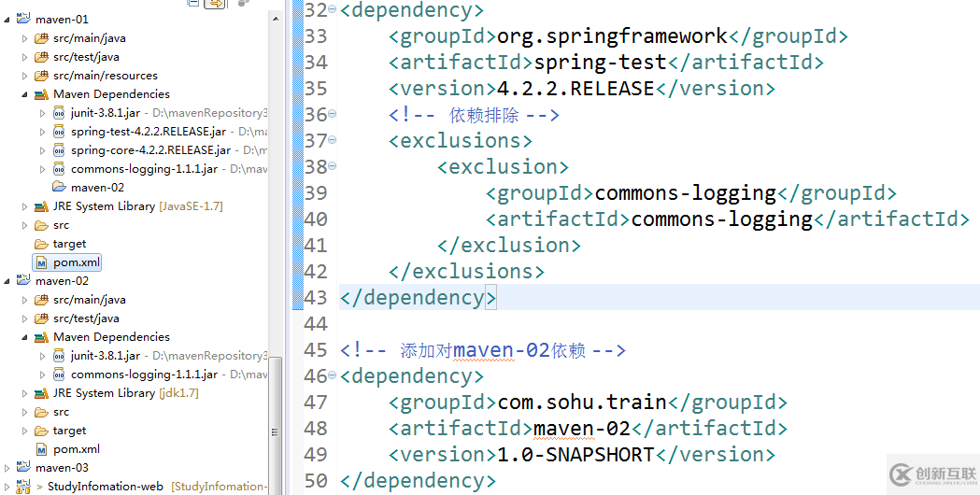This screenshot has height=495, width=980.
Task: Click the maven-02 project icon
Action: coord(23,280)
